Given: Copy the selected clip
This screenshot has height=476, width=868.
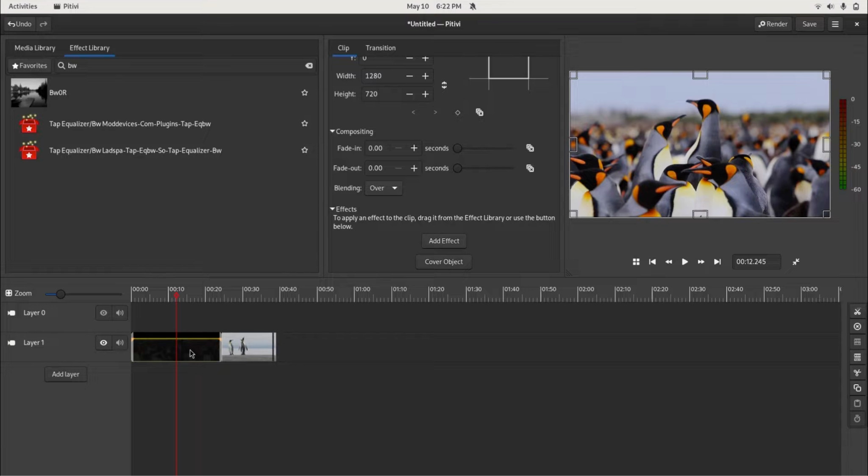Looking at the screenshot, I should [857, 387].
